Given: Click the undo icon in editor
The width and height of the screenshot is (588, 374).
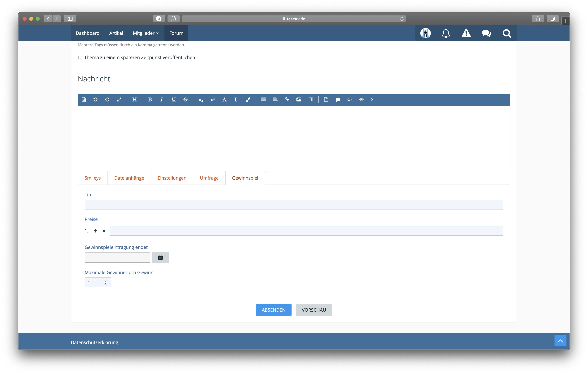Looking at the screenshot, I should [x=95, y=99].
